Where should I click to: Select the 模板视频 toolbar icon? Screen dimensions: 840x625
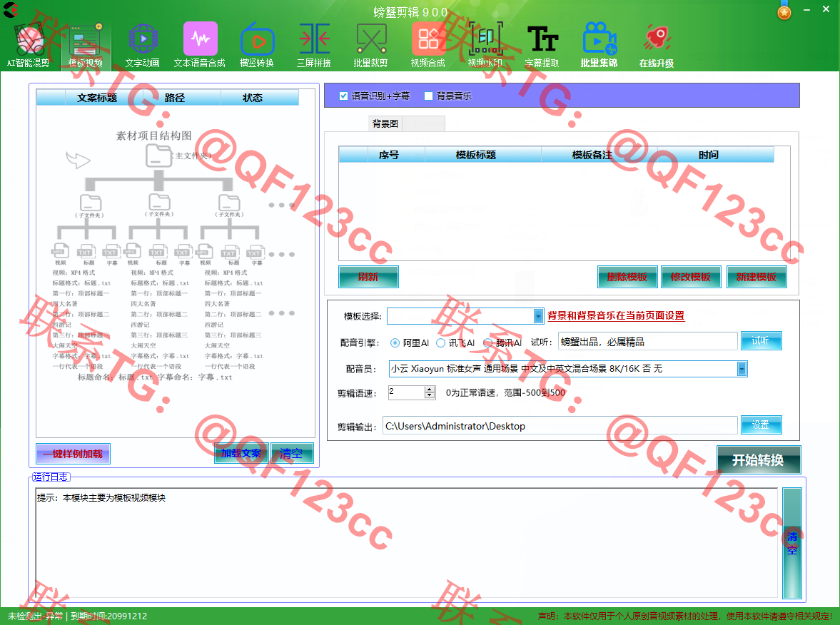point(85,46)
